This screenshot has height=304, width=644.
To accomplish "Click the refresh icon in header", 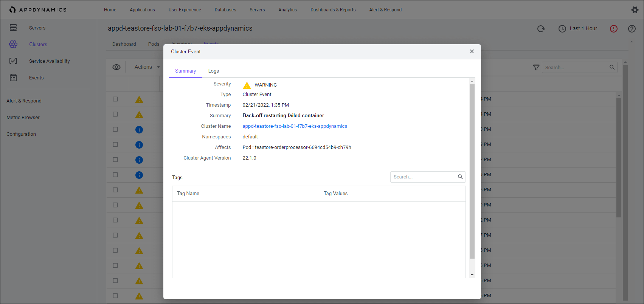I will pos(541,29).
